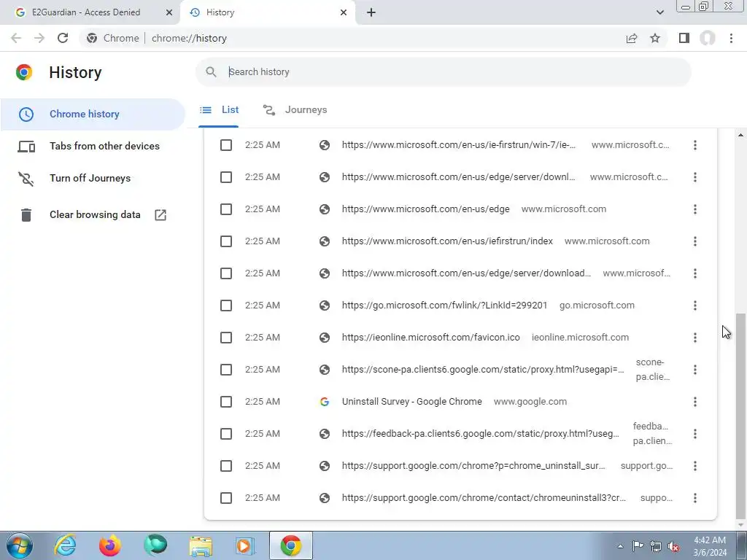Go back using the back arrow
The width and height of the screenshot is (747, 560).
[x=16, y=38]
